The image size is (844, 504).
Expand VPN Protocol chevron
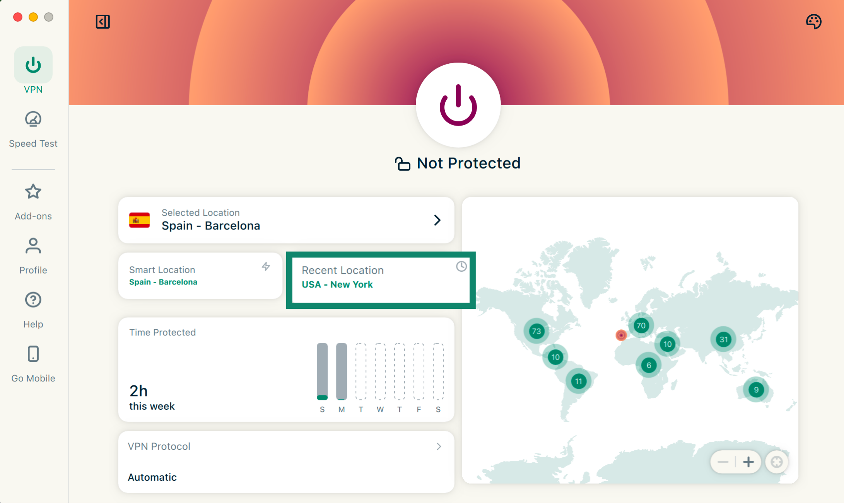tap(439, 447)
